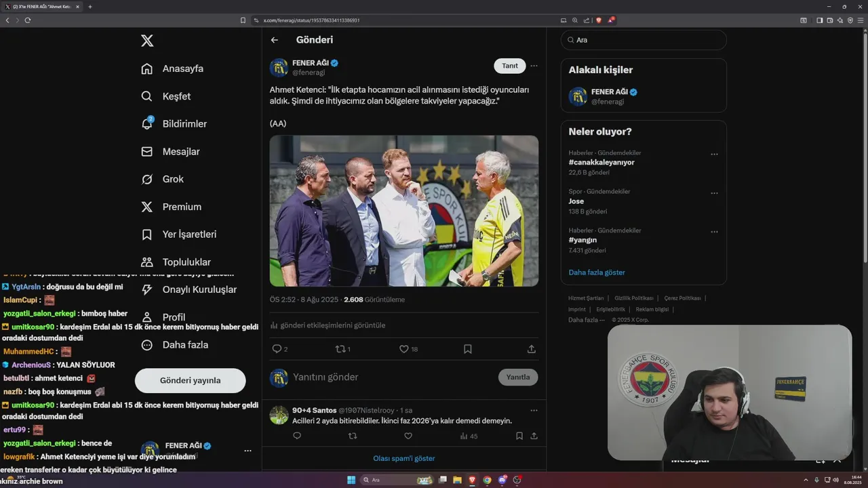Toggle the browser sidebar panel icon
The height and width of the screenshot is (488, 868).
tap(819, 20)
